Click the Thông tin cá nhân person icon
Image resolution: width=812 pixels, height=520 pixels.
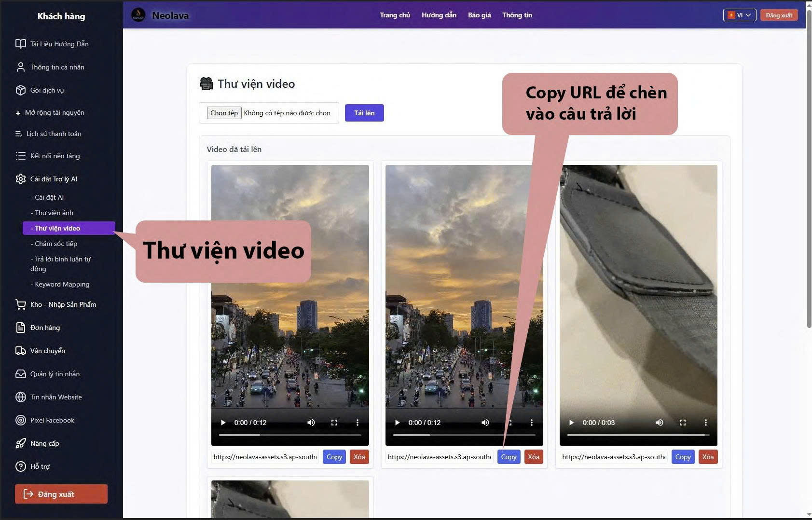[20, 67]
